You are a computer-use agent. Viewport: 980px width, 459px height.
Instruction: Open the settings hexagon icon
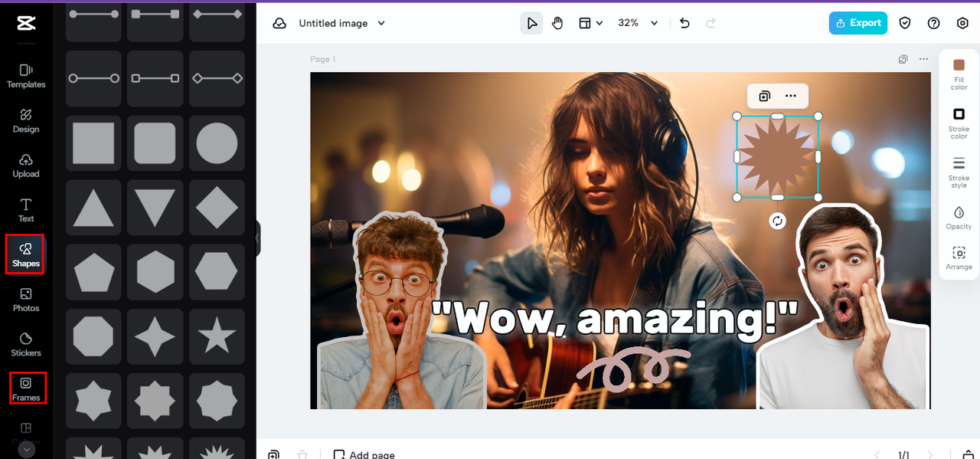click(962, 23)
